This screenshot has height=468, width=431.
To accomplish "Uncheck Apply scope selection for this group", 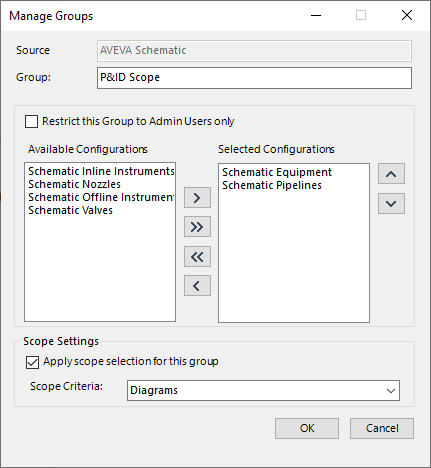I will pyautogui.click(x=32, y=362).
